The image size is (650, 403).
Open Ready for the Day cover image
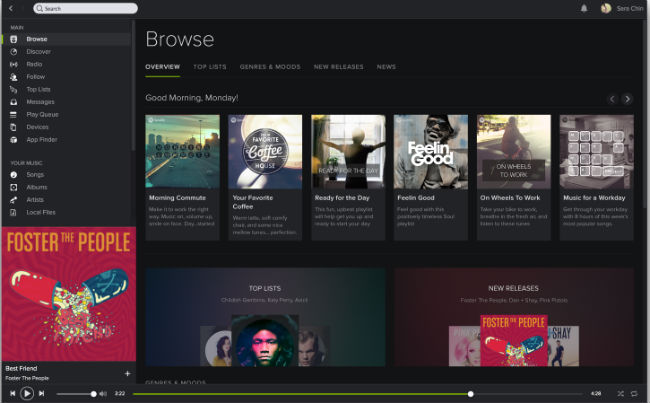pos(348,152)
